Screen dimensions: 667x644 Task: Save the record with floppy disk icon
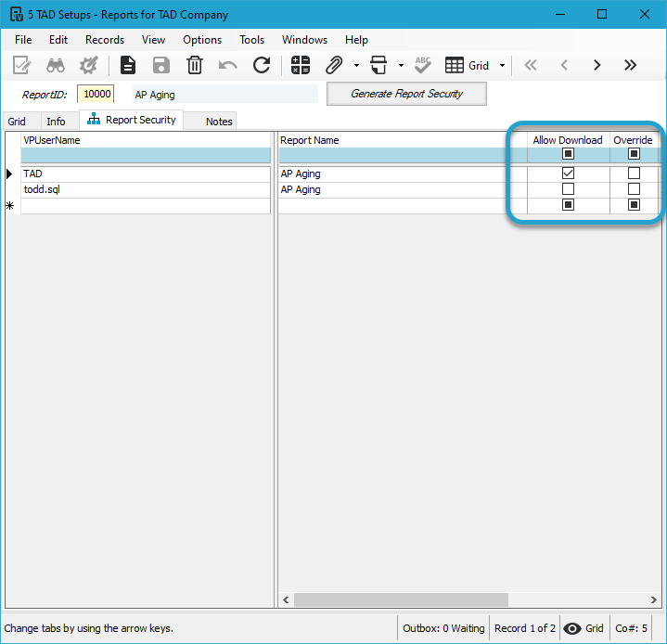[x=161, y=66]
